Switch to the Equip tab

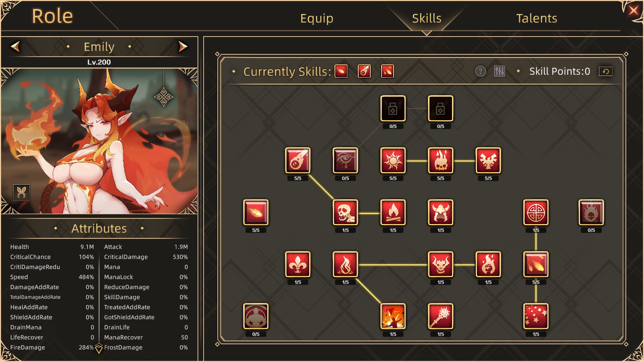317,18
